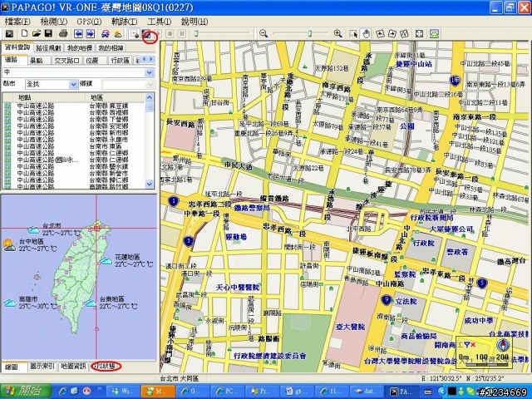
Task: Switch to the 地圖資訊 bottom tab
Action: (x=73, y=367)
